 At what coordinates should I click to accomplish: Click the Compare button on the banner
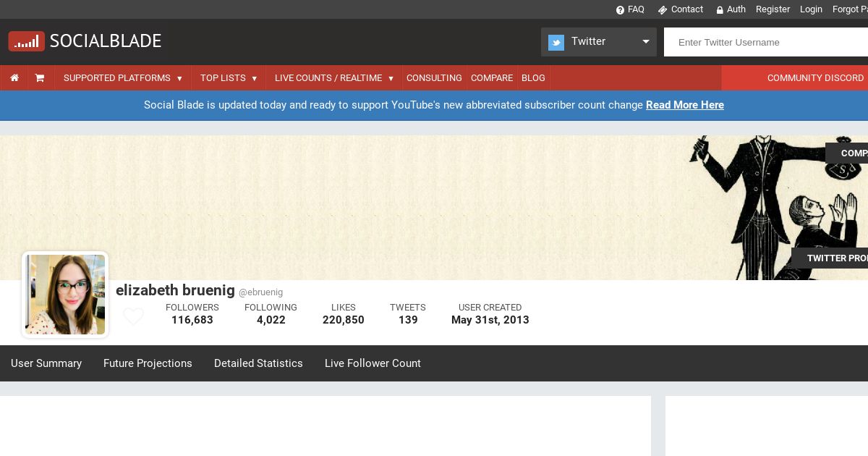tap(846, 153)
